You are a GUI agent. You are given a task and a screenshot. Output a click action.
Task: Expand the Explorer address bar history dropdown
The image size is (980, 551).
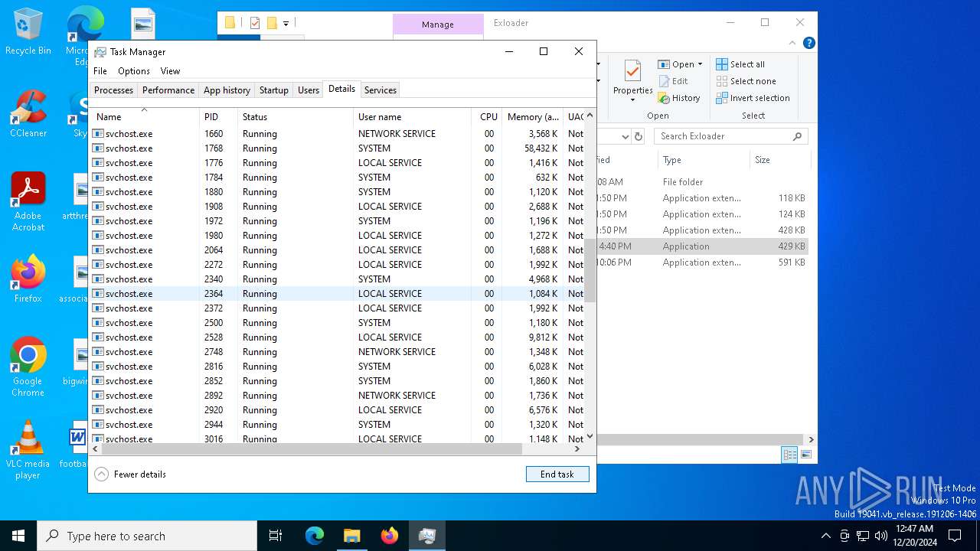pyautogui.click(x=625, y=136)
